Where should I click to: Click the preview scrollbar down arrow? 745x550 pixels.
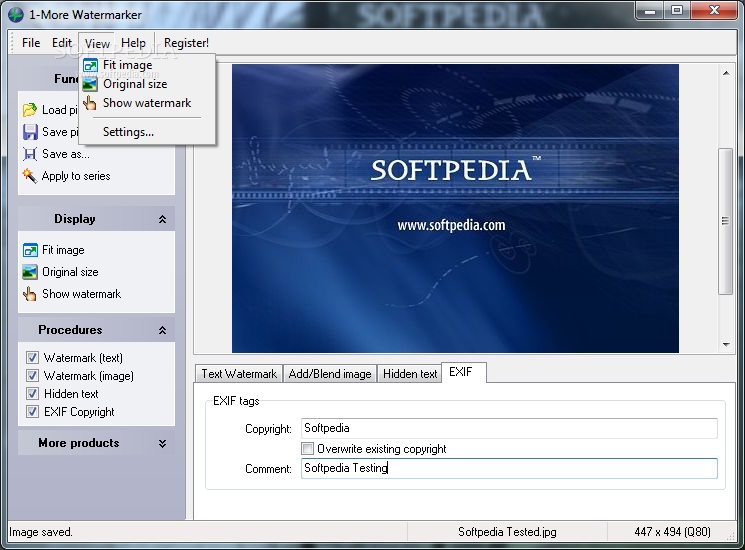[726, 344]
